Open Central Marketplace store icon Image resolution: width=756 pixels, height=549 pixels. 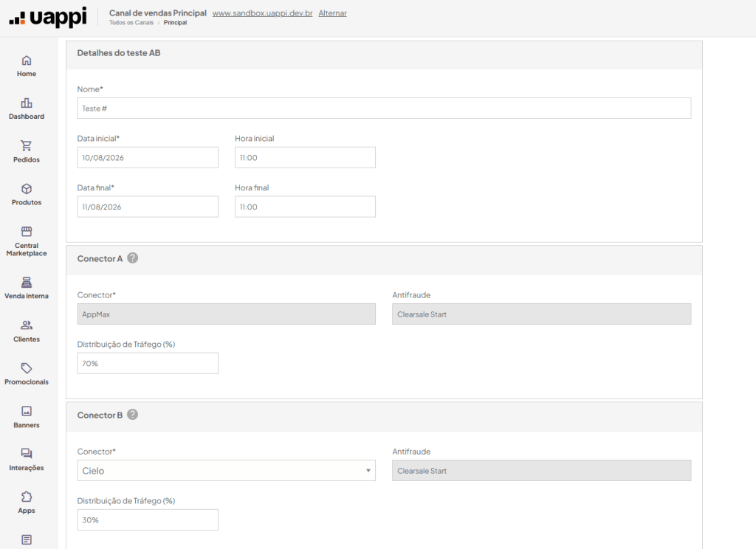click(27, 232)
